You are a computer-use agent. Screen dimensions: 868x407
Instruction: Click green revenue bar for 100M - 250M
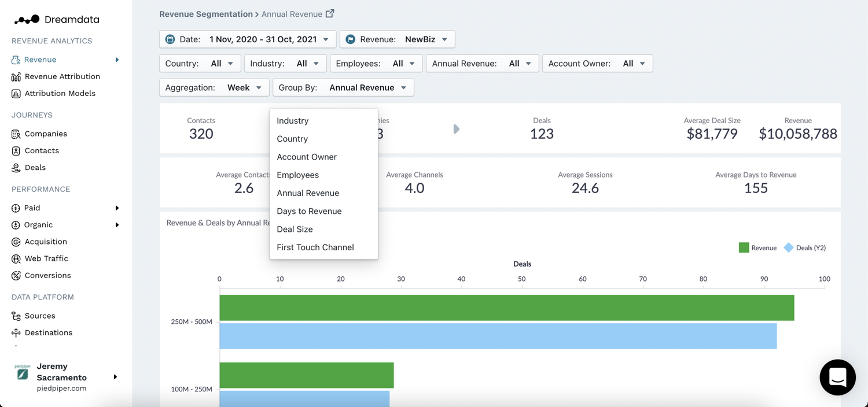point(307,375)
